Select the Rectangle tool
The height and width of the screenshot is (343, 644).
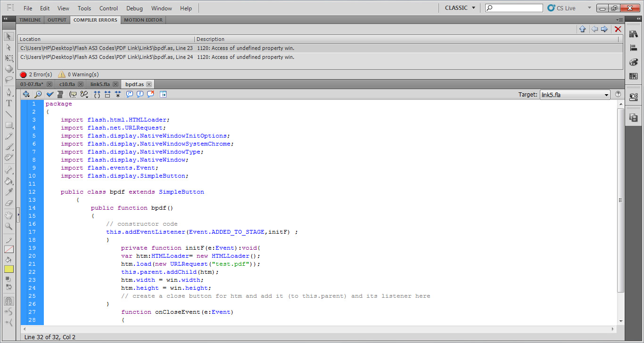pos(8,125)
